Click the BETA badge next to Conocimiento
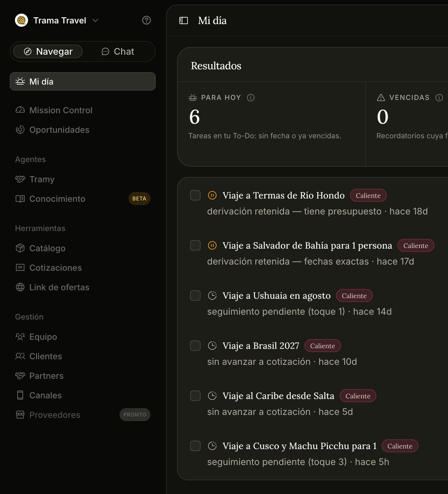This screenshot has width=448, height=494. [x=139, y=198]
